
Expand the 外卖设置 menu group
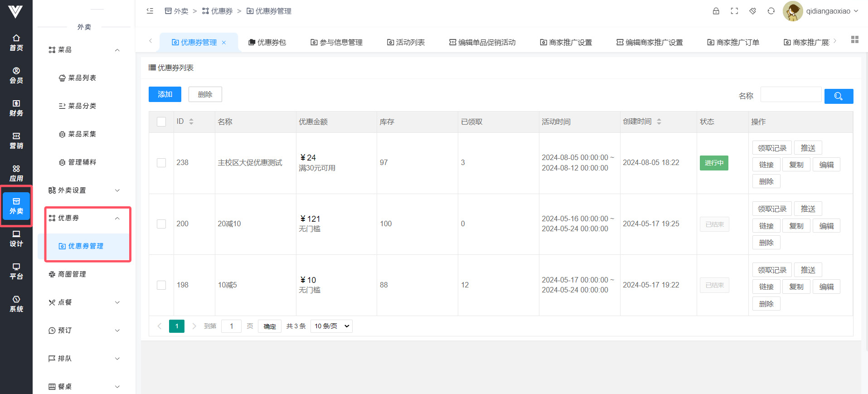(x=84, y=190)
